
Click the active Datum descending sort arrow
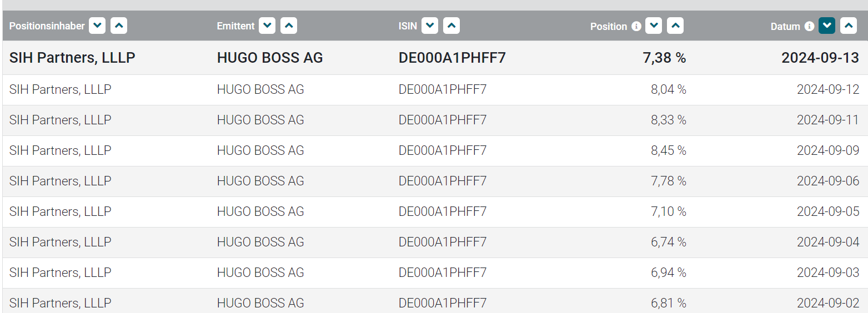(827, 26)
